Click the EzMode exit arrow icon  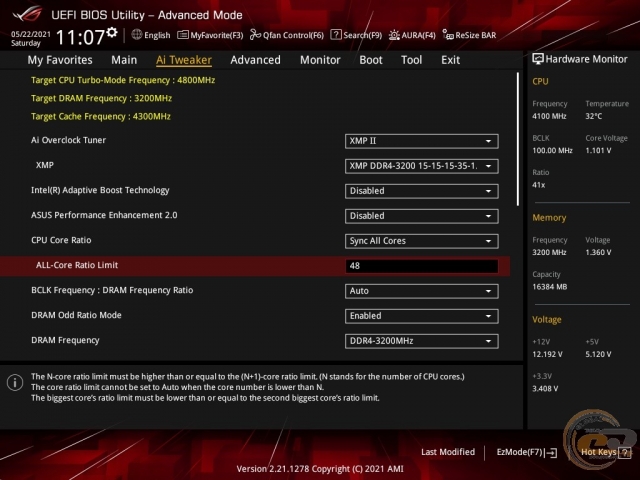pyautogui.click(x=551, y=452)
